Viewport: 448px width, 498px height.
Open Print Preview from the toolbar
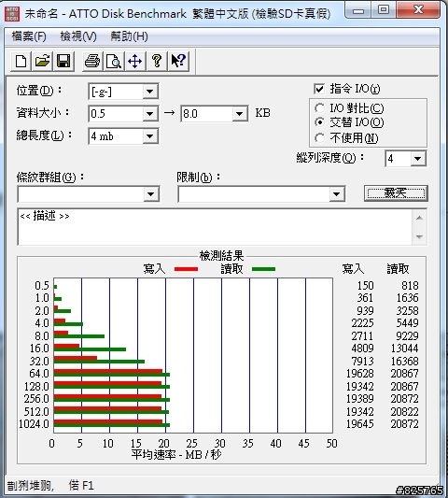click(114, 61)
